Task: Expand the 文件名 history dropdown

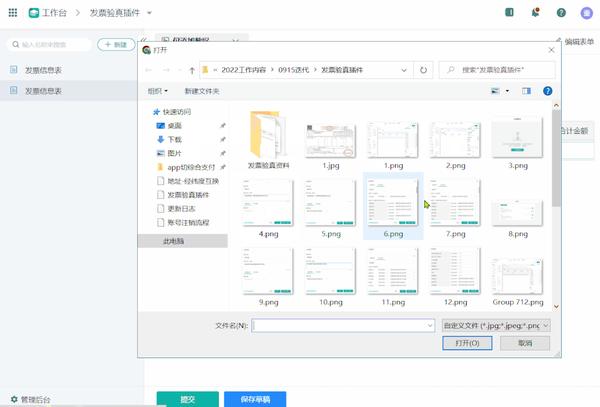Action: (430, 326)
